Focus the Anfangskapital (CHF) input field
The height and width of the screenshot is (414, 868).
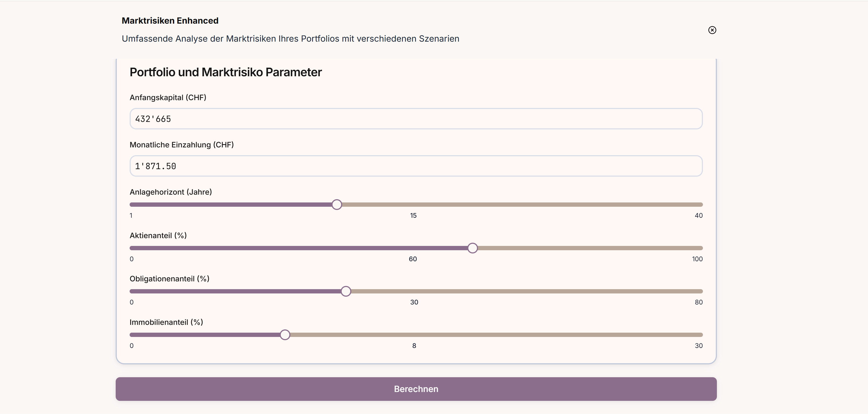(x=416, y=119)
